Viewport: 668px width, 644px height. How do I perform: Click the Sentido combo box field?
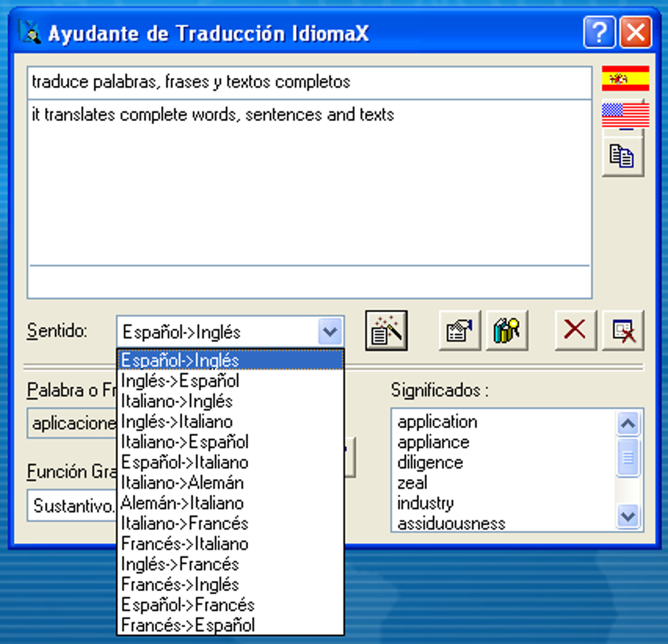[230, 332]
